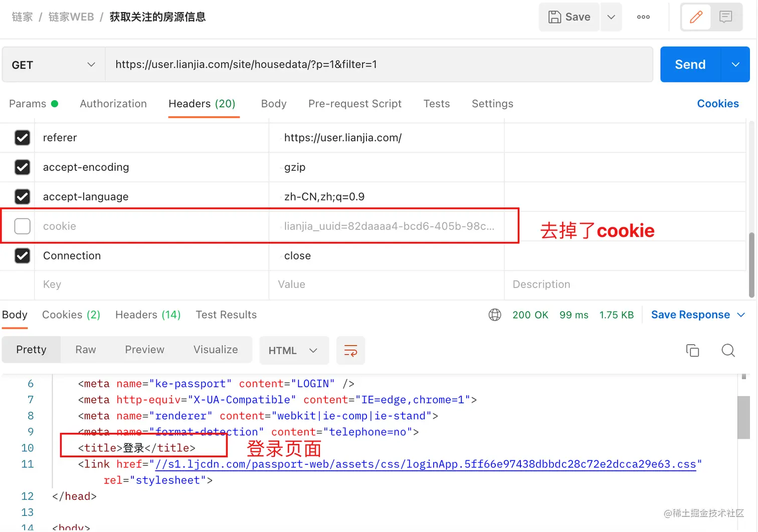Click the Save button
The image size is (758, 532).
click(x=569, y=17)
